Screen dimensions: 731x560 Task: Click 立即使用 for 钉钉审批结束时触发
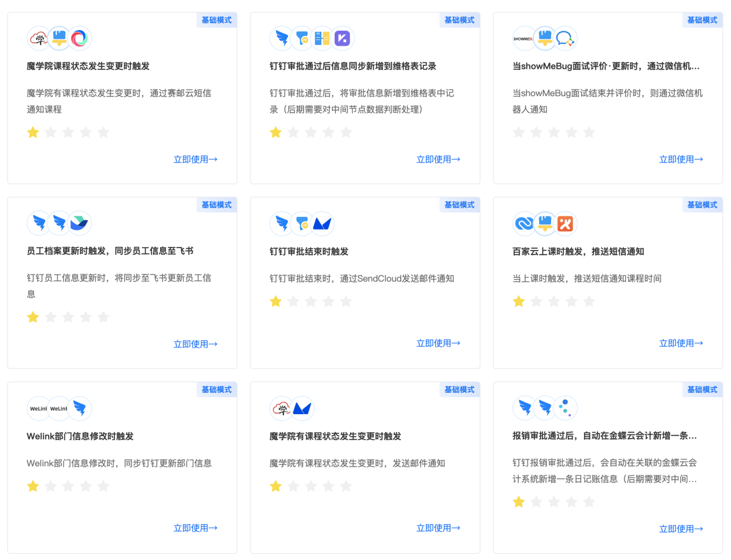(x=438, y=343)
